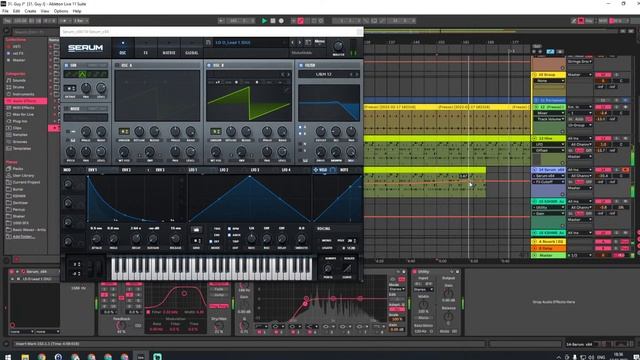Open Track Volume automation dropdown
This screenshot has height=360, width=640.
[x=549, y=119]
